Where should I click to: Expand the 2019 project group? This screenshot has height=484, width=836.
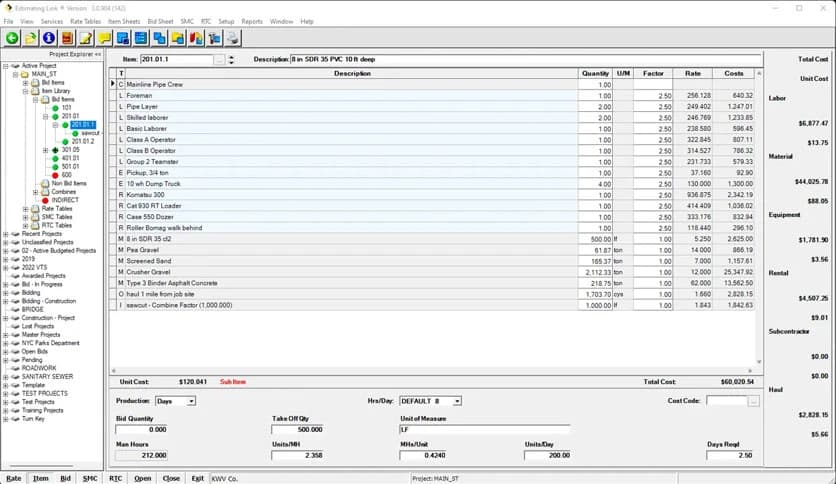click(6, 259)
